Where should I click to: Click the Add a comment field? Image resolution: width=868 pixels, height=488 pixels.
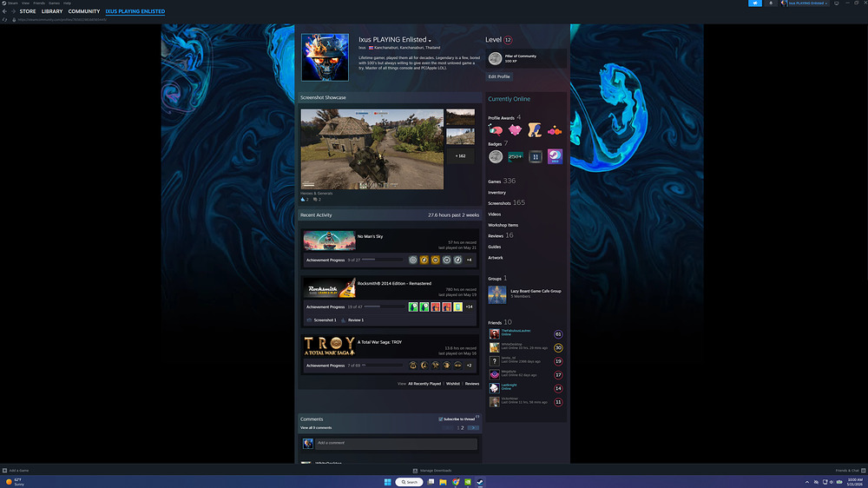point(396,443)
